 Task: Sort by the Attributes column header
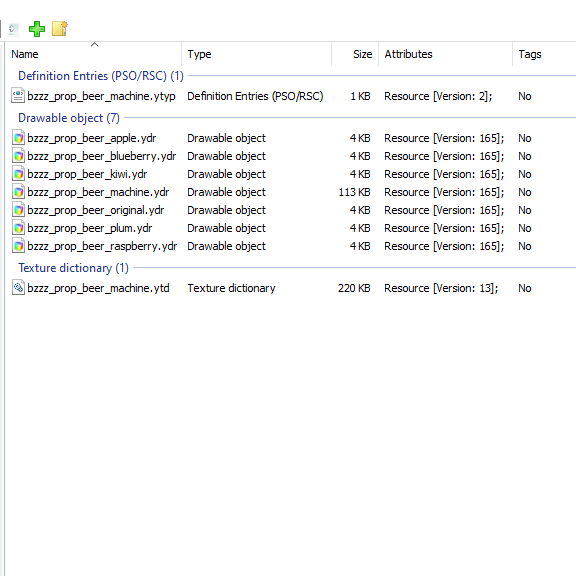(445, 54)
